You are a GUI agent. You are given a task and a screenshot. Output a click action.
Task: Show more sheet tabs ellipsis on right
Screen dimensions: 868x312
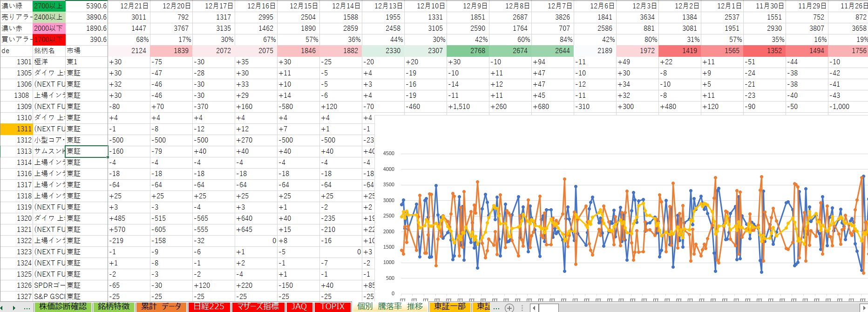(x=496, y=307)
